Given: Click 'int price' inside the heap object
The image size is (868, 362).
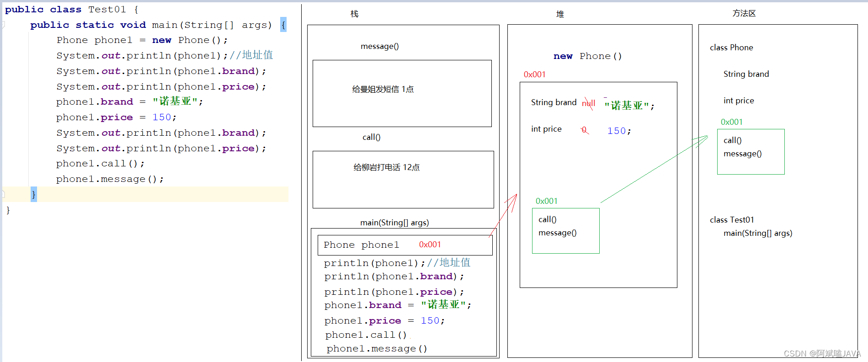Looking at the screenshot, I should [x=546, y=129].
